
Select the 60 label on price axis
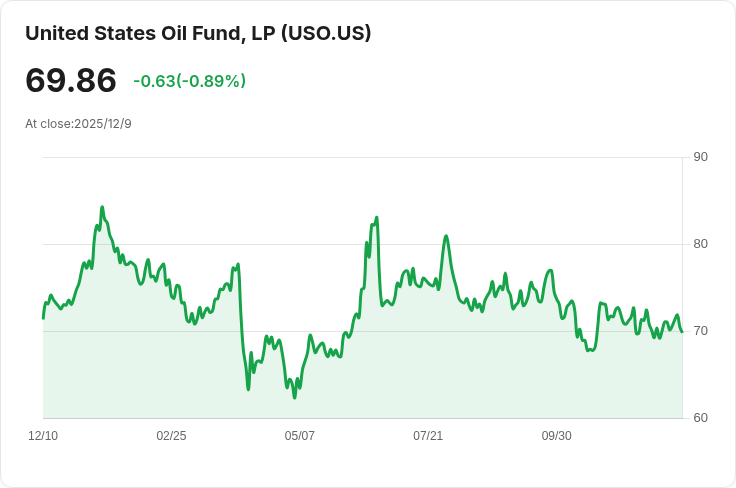coord(700,418)
